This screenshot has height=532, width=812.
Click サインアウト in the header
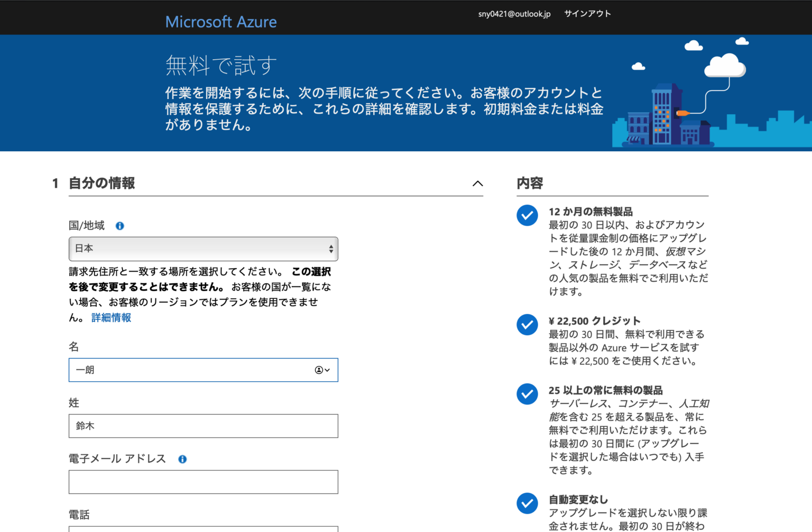(x=587, y=14)
